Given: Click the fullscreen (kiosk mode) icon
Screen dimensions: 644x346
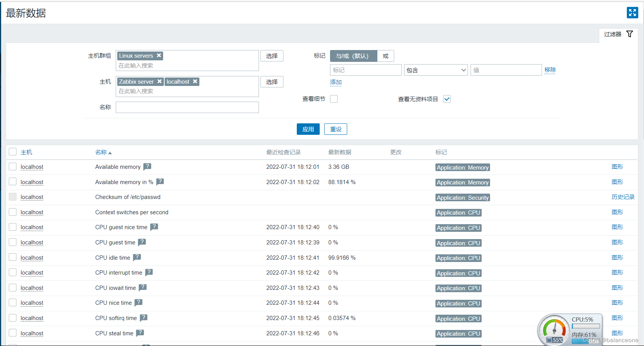Looking at the screenshot, I should click(x=632, y=13).
